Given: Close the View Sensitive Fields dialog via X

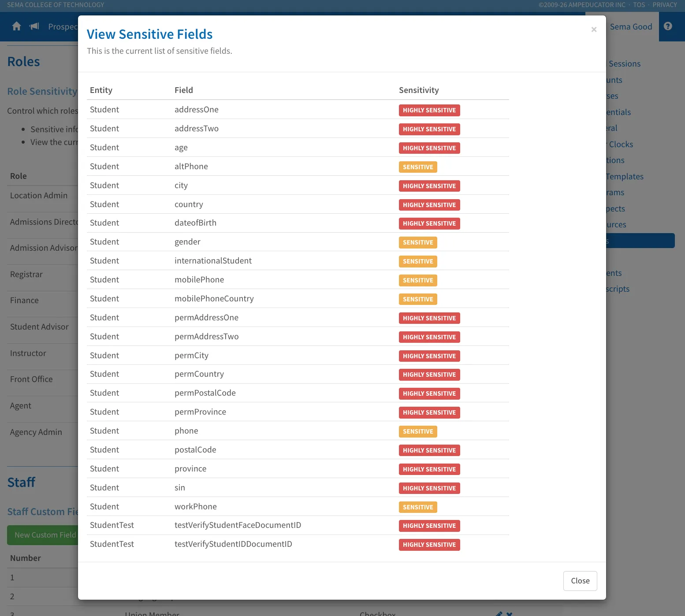Looking at the screenshot, I should pos(594,30).
